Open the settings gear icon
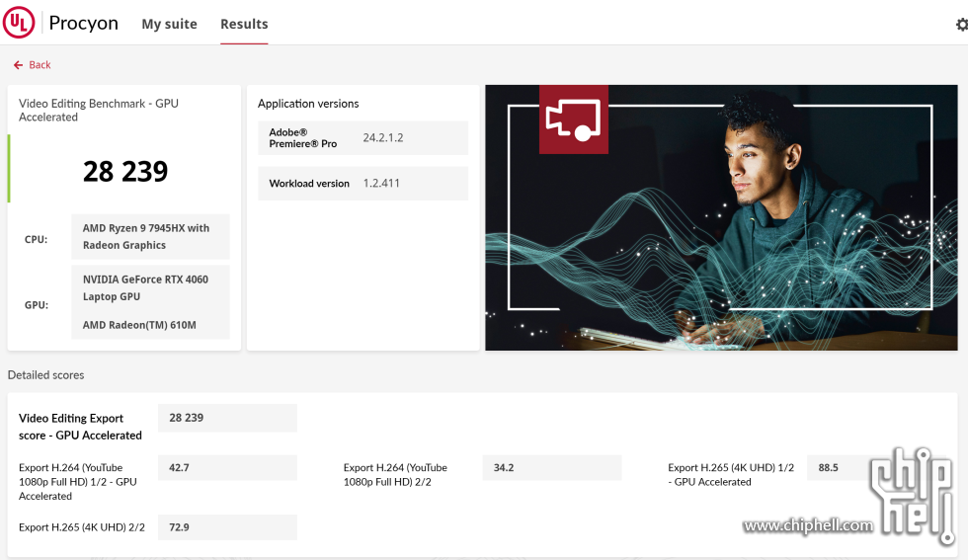Screen dimensions: 968x560 [x=961, y=25]
